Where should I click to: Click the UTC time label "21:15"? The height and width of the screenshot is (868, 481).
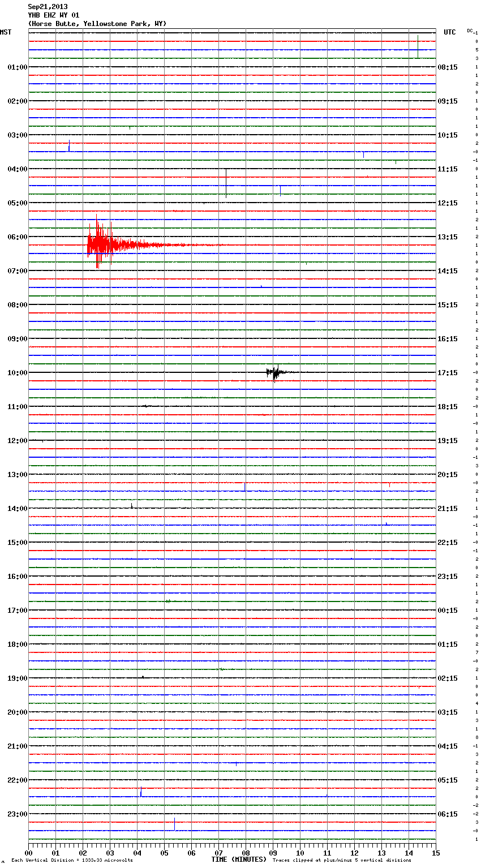click(x=448, y=509)
